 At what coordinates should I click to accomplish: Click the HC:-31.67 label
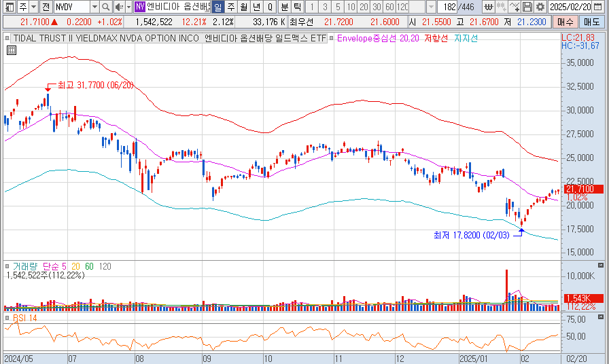580,45
